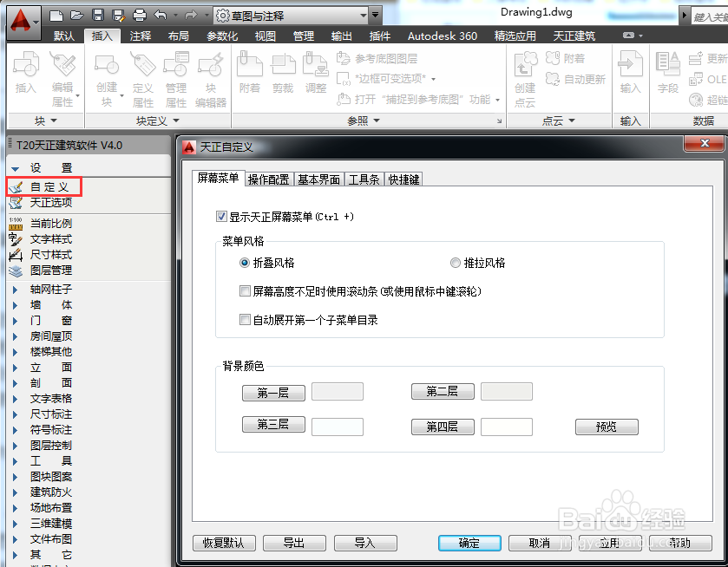Viewport: 728px width, 567px height.
Task: Toggle 显示天正屏幕菜单 checkbox
Action: coord(221,216)
